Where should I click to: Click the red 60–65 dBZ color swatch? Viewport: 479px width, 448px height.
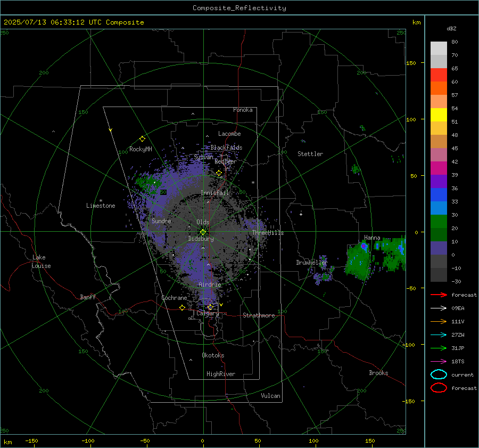tap(439, 75)
